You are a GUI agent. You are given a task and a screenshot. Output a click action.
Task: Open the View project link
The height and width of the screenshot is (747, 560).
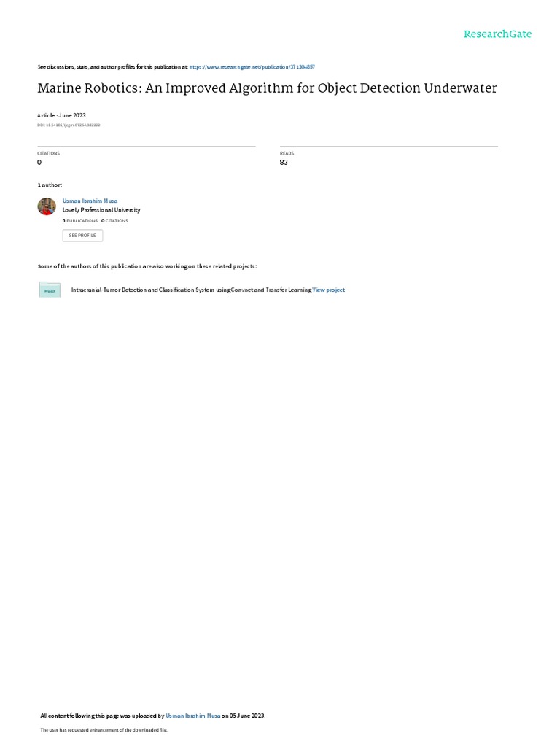coord(329,290)
